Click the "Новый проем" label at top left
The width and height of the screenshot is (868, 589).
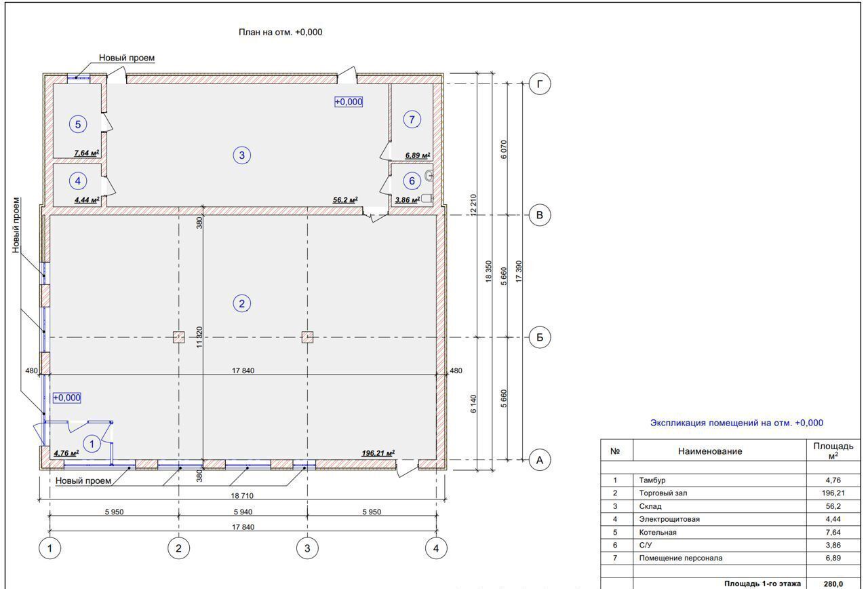click(x=127, y=58)
